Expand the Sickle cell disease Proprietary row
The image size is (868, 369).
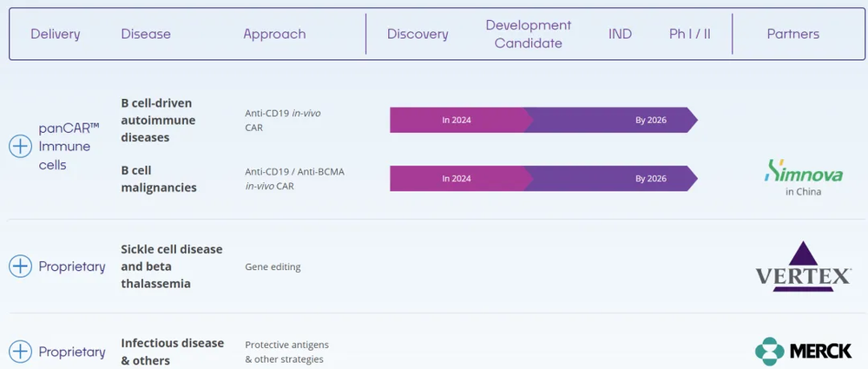(x=20, y=267)
